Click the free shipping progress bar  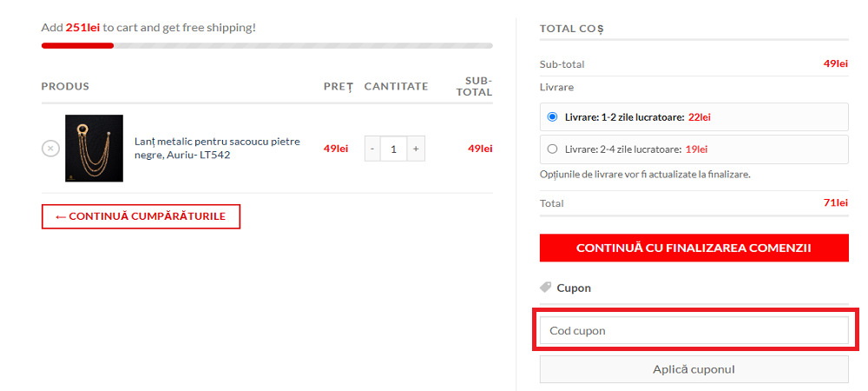click(x=266, y=45)
